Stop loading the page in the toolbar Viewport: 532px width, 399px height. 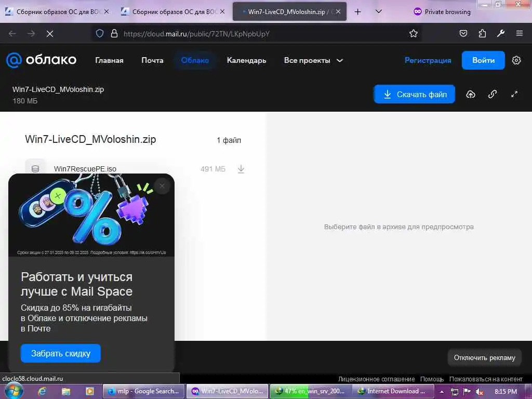(x=50, y=34)
